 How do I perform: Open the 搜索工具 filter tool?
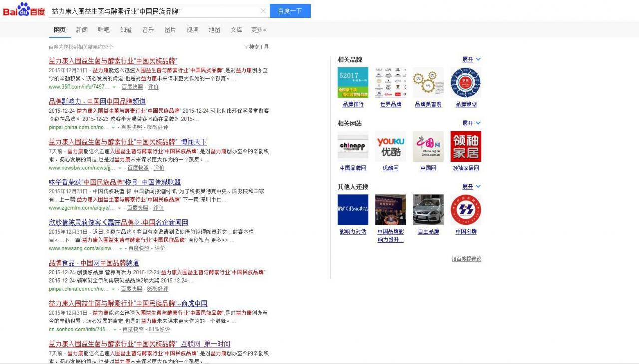256,47
